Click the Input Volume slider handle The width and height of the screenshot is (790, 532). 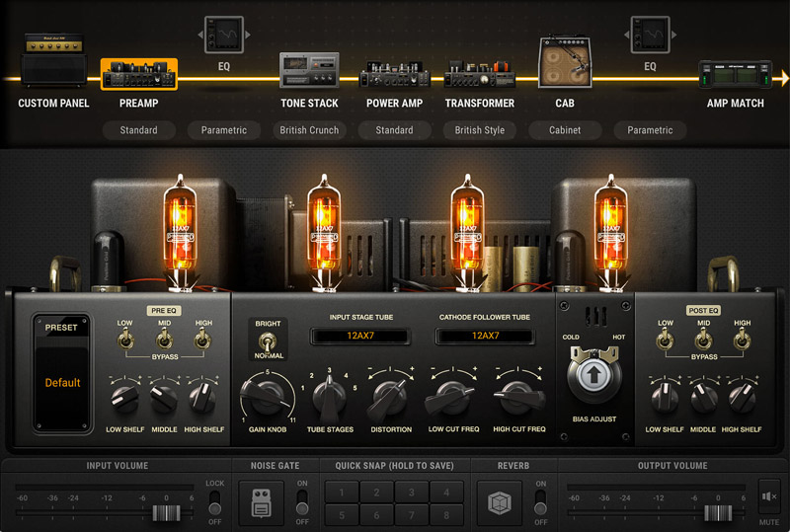[x=164, y=512]
